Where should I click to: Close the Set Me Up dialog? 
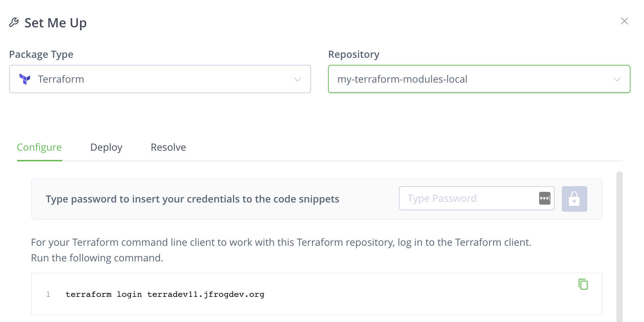(x=624, y=21)
